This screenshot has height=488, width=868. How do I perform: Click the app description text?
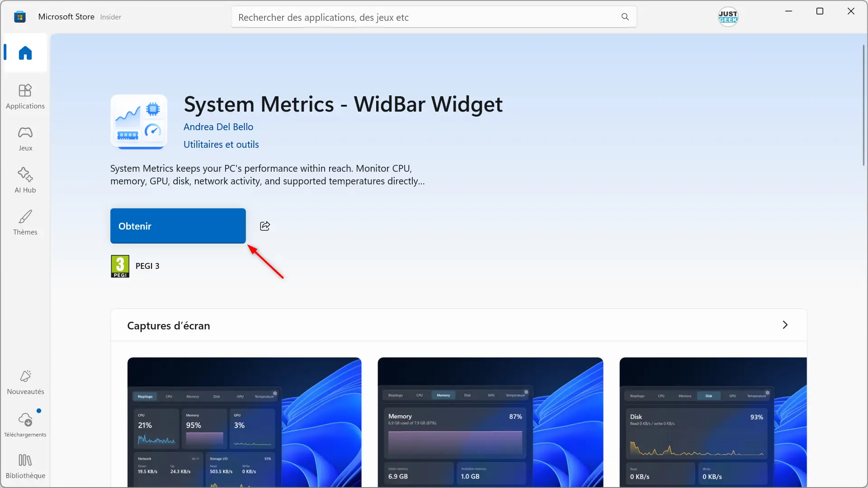[268, 175]
